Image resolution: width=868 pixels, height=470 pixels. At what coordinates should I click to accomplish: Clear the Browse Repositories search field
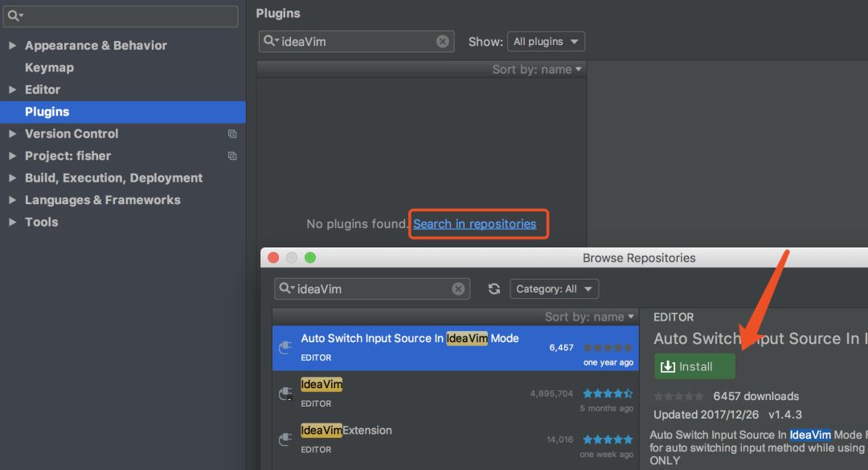tap(458, 289)
